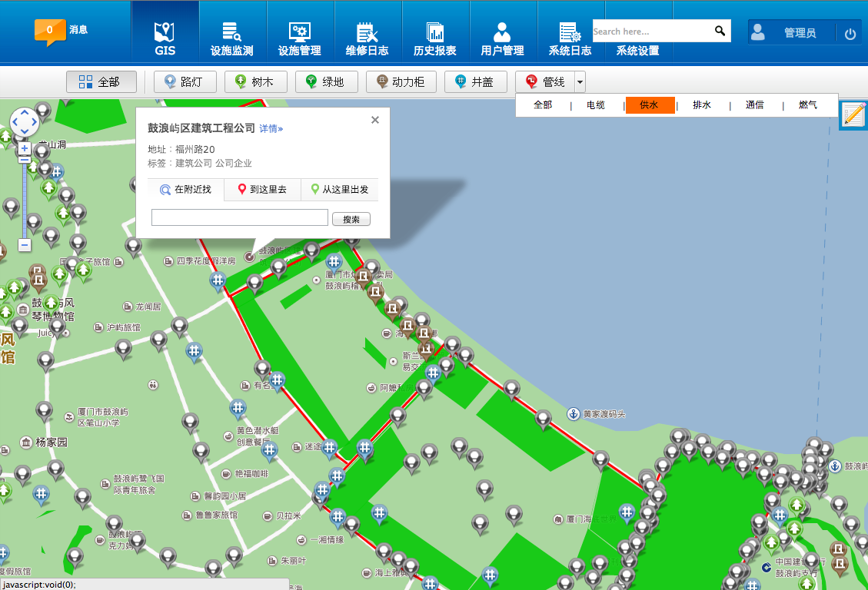Open the 设施管理 facility management module
868x590 pixels.
(x=298, y=31)
